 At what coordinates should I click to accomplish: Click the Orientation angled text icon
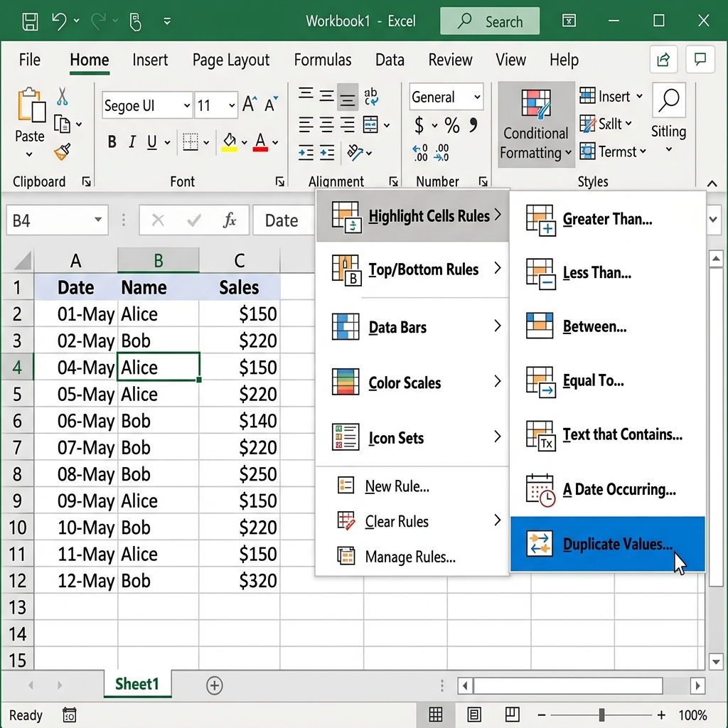pos(355,152)
